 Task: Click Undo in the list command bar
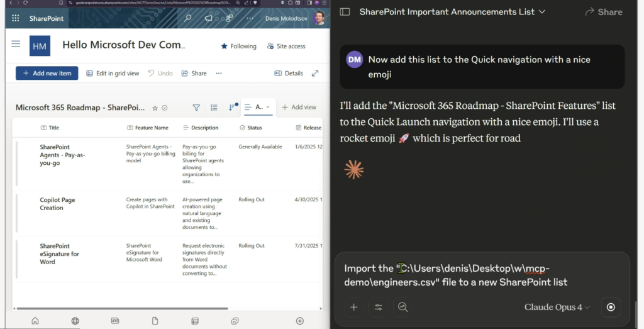160,73
